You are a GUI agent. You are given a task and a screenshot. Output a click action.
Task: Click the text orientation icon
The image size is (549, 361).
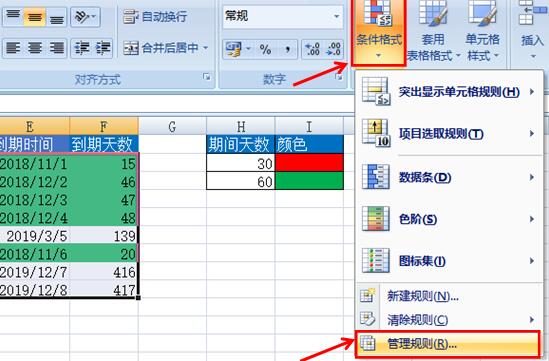(x=85, y=16)
